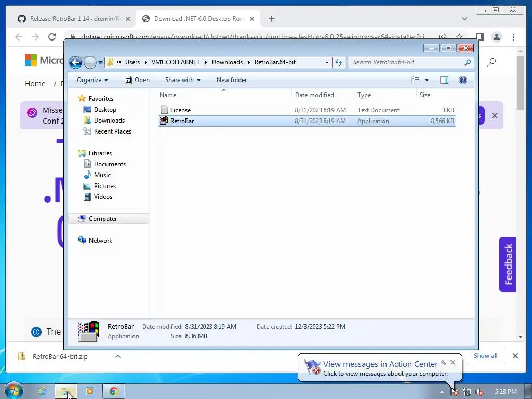Open Chrome three-dot menu
The height and width of the screenshot is (399, 532).
tap(514, 37)
